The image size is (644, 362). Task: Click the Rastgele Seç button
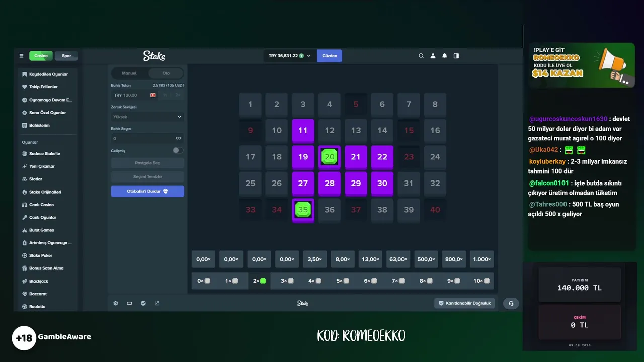tap(147, 163)
